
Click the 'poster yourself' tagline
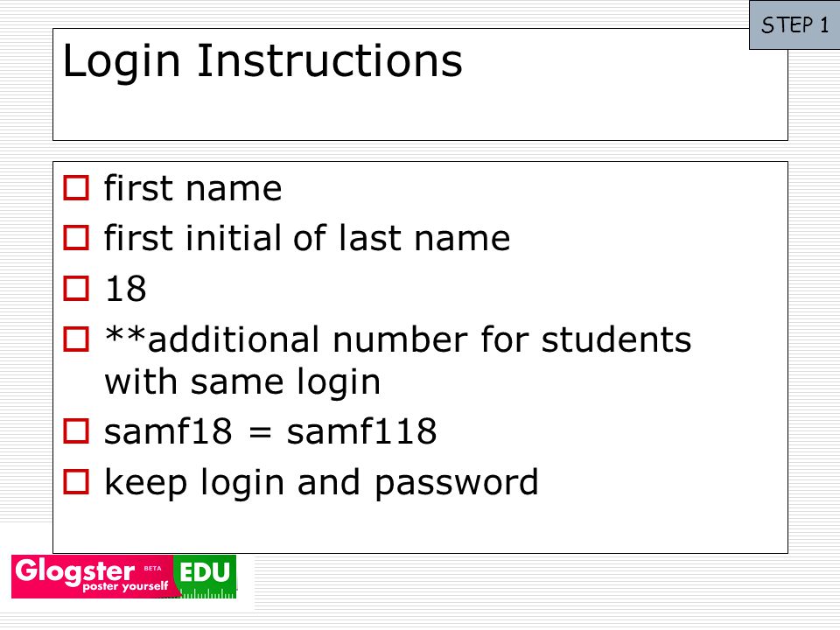click(125, 586)
